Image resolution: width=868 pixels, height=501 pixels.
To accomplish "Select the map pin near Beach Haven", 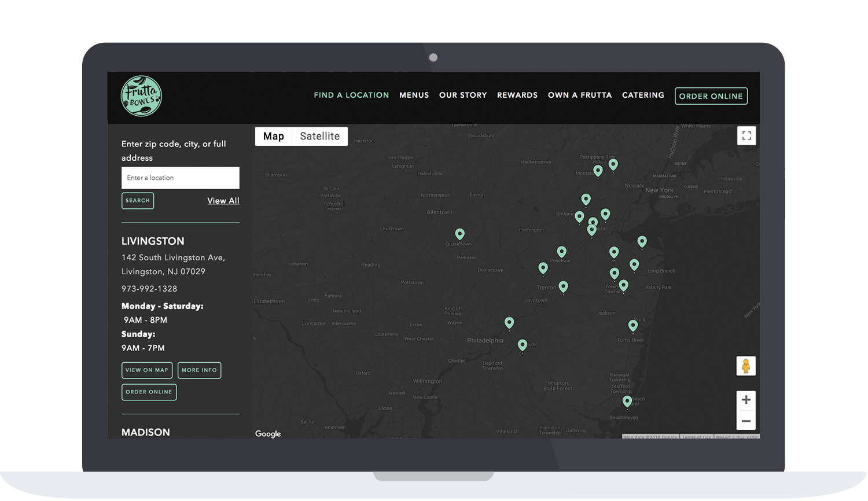I will point(627,401).
